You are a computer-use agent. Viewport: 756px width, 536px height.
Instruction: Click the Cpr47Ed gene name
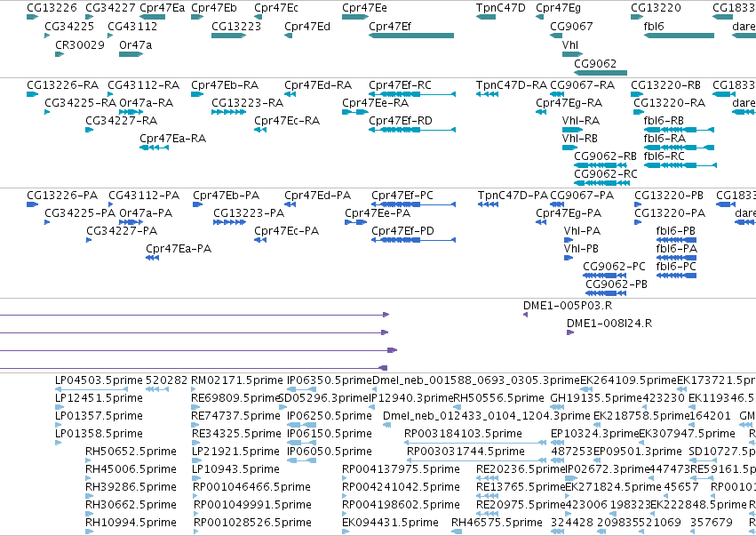coord(307,26)
